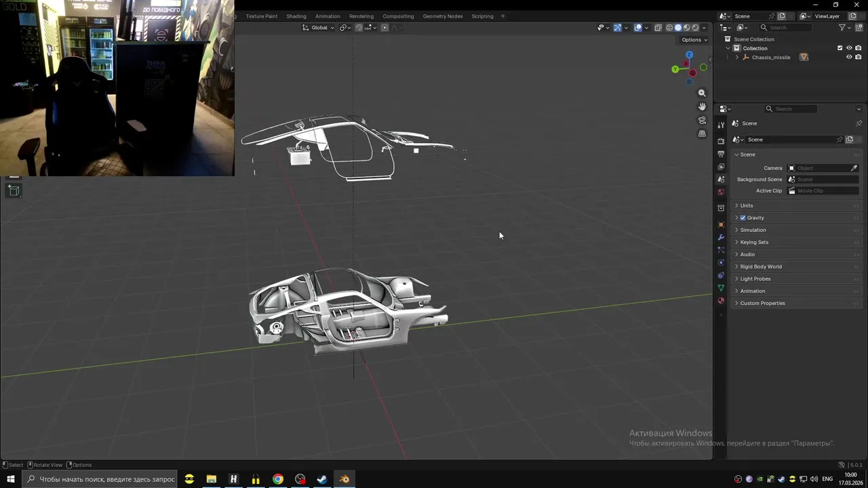
Task: Switch viewport to solid shading
Action: coord(678,28)
